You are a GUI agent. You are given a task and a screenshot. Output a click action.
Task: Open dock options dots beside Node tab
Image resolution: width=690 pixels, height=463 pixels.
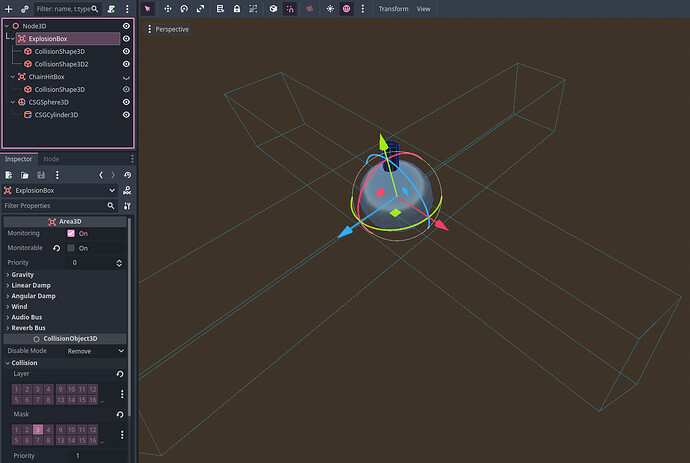coord(132,159)
